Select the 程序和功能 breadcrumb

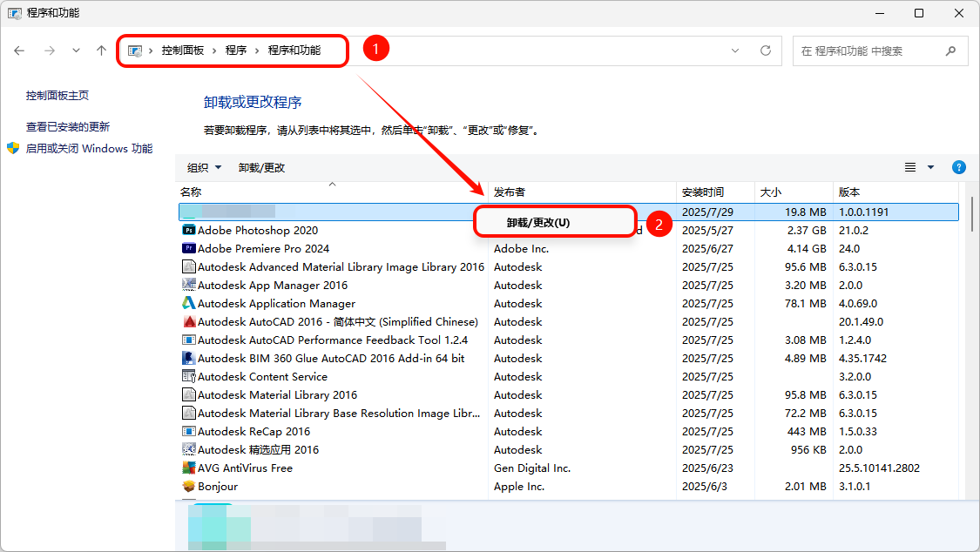294,50
